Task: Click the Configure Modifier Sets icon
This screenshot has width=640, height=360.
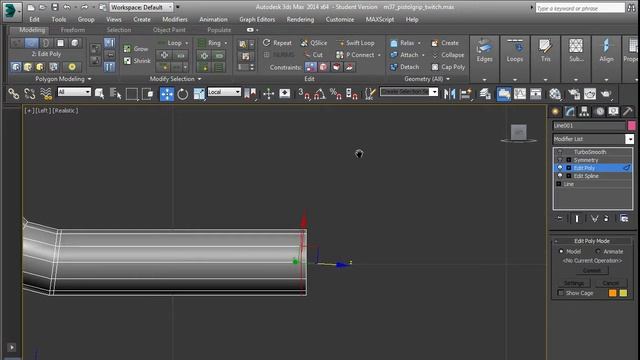Action: coord(624,218)
